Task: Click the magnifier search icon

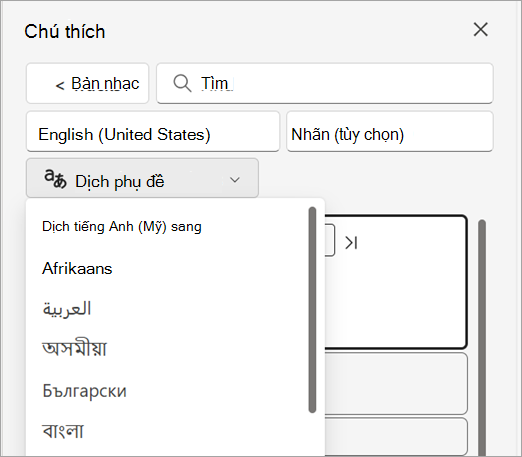Action: (x=182, y=83)
